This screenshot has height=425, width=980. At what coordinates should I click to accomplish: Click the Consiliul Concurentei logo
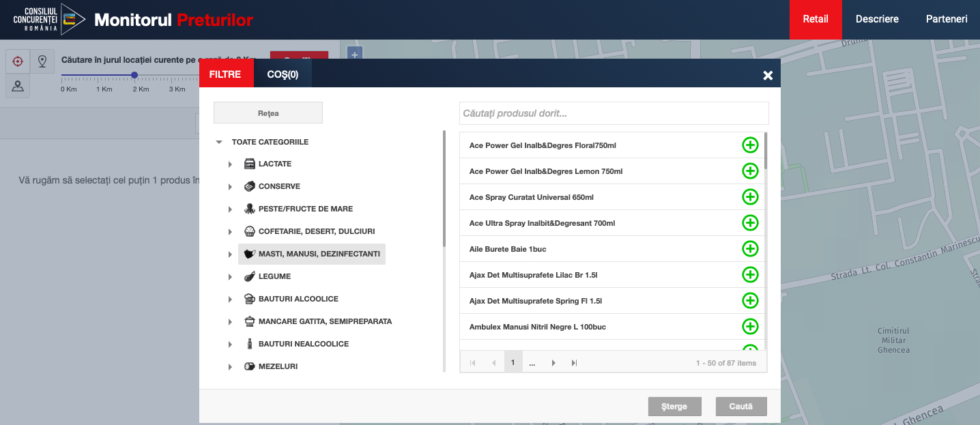click(x=49, y=19)
